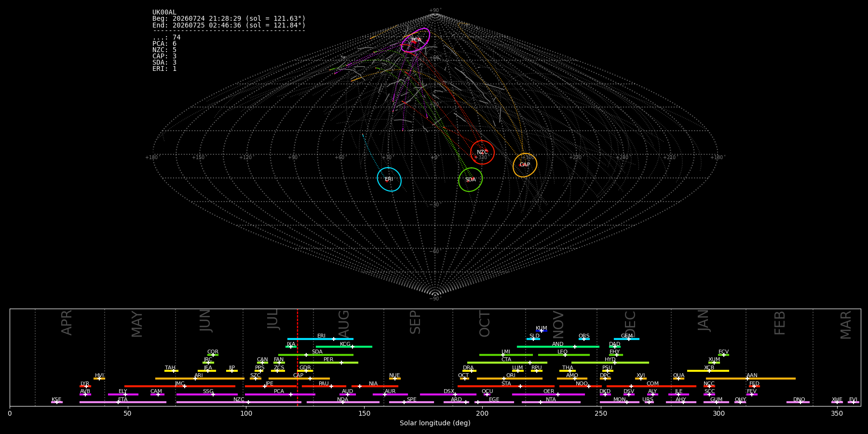Click the UK00AL station title text

pos(164,13)
